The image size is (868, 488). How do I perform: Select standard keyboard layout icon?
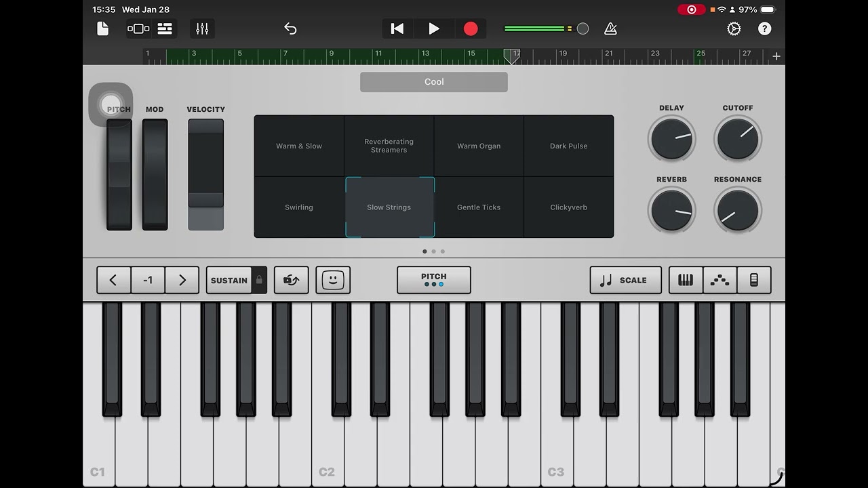pyautogui.click(x=686, y=280)
